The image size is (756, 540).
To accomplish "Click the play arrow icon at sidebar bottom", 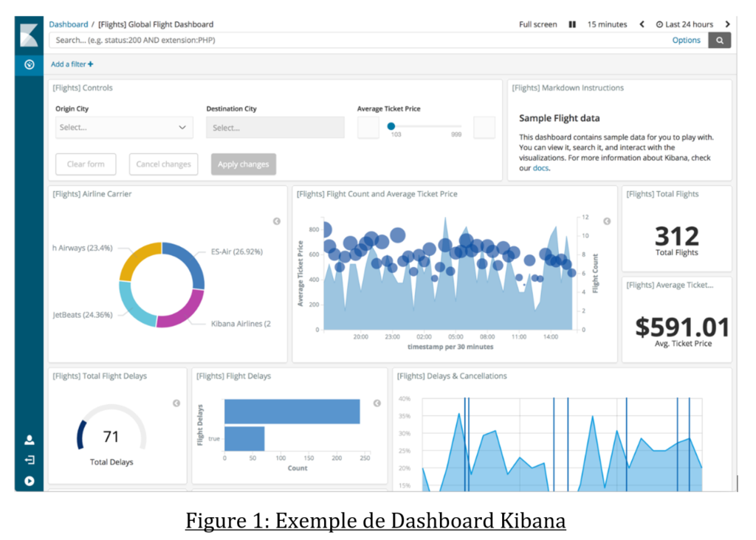I will pyautogui.click(x=30, y=481).
